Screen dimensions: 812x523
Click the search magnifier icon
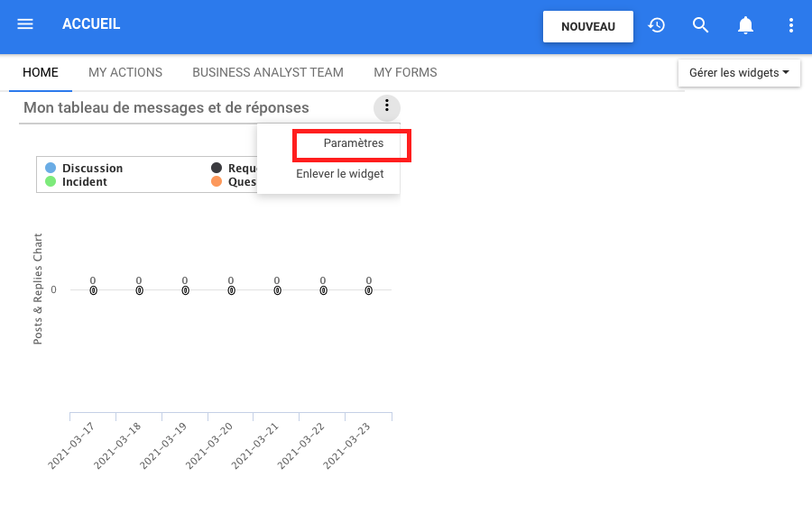click(701, 25)
